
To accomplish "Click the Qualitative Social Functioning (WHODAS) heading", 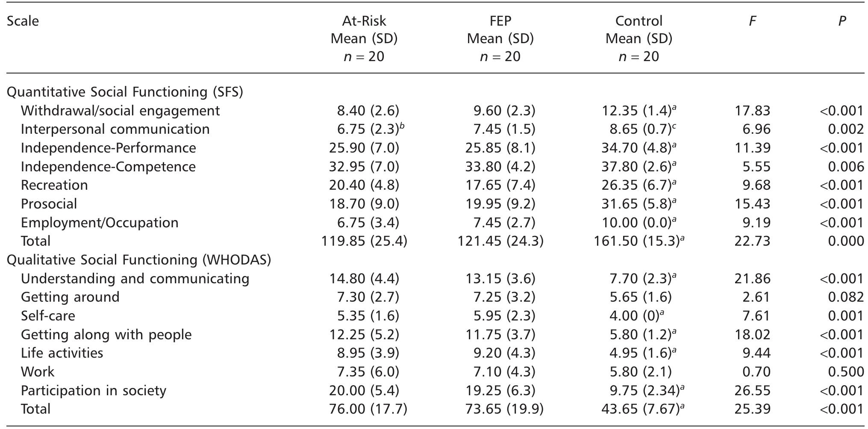I will click(x=139, y=260).
